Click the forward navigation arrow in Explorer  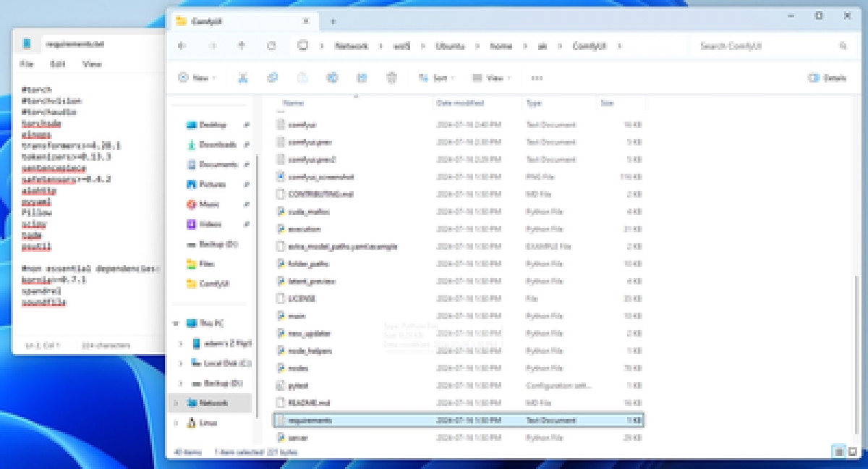212,46
